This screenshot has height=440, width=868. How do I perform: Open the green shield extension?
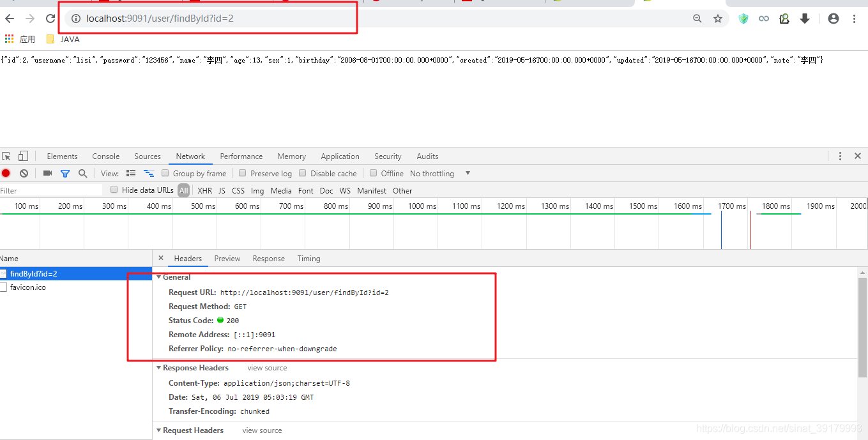(x=743, y=19)
